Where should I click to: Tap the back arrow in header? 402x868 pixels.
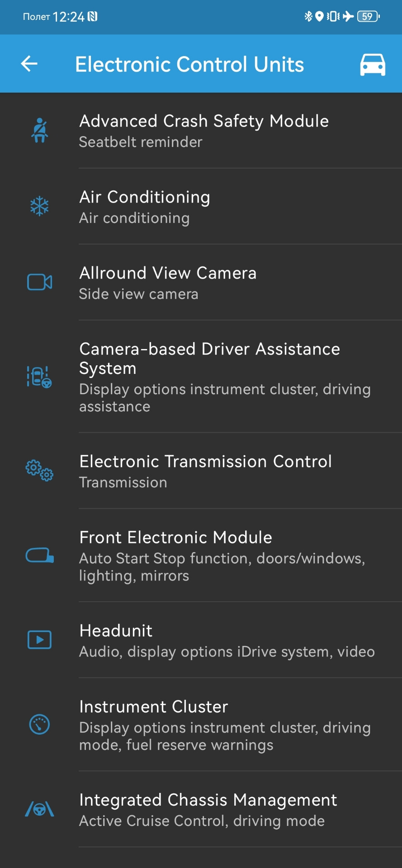point(29,64)
